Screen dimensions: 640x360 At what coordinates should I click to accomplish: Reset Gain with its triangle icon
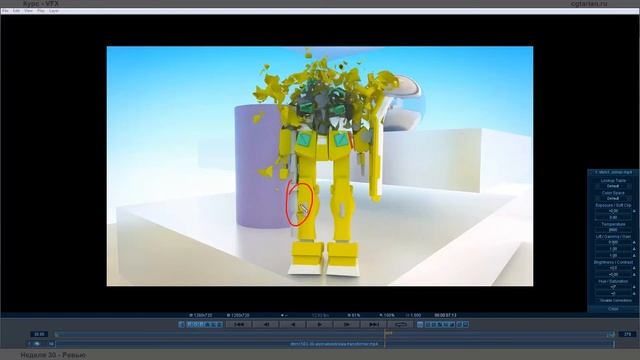pyautogui.click(x=634, y=256)
